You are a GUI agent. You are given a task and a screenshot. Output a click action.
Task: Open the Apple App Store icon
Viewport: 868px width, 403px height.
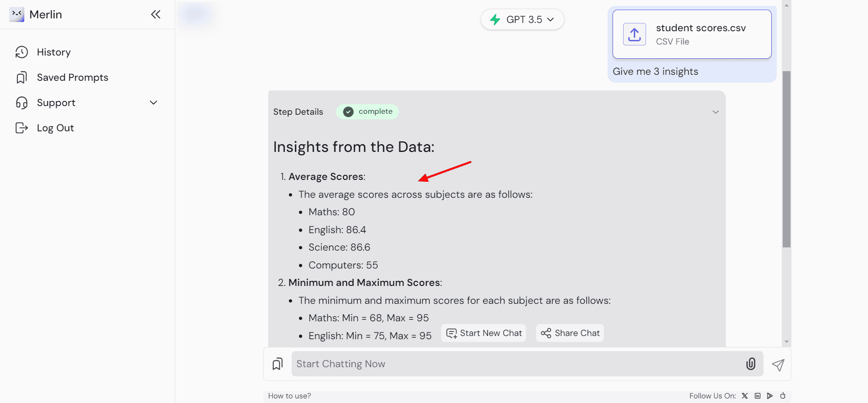[x=783, y=396]
